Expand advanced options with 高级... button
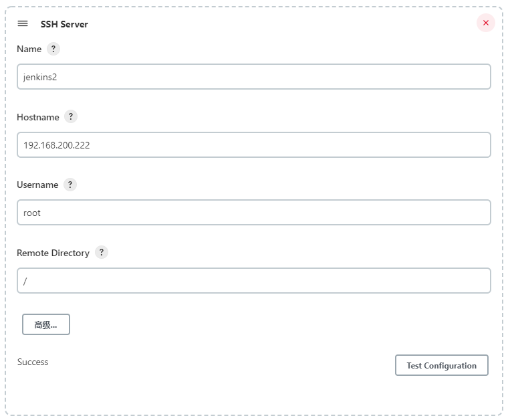The width and height of the screenshot is (510, 420). 45,324
